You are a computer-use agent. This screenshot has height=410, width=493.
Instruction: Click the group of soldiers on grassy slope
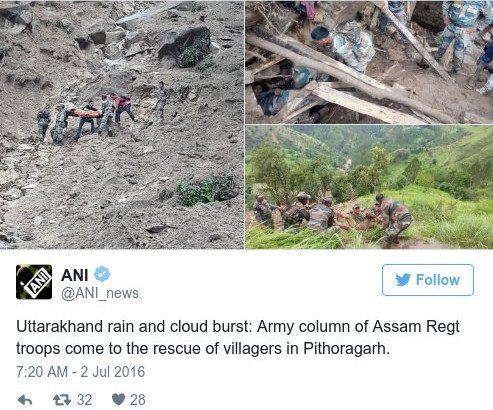333,214
